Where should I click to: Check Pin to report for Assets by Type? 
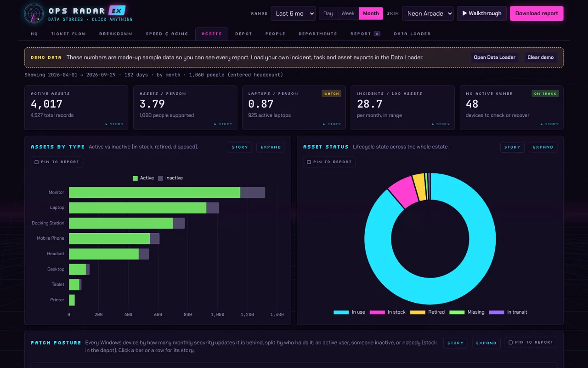point(37,162)
